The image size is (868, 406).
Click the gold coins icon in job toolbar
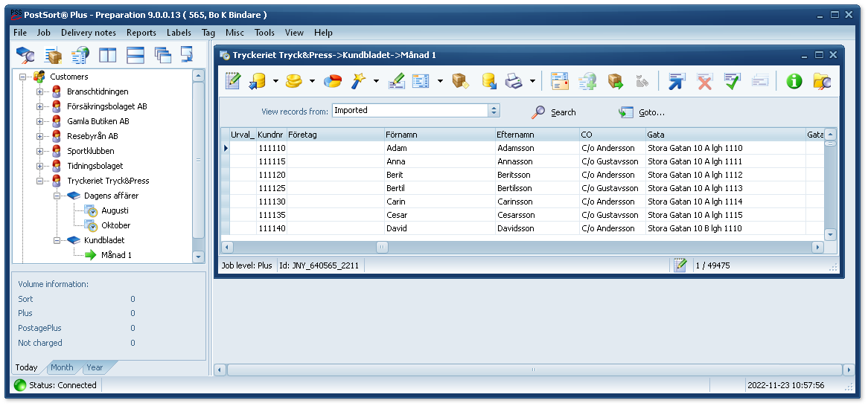point(294,81)
